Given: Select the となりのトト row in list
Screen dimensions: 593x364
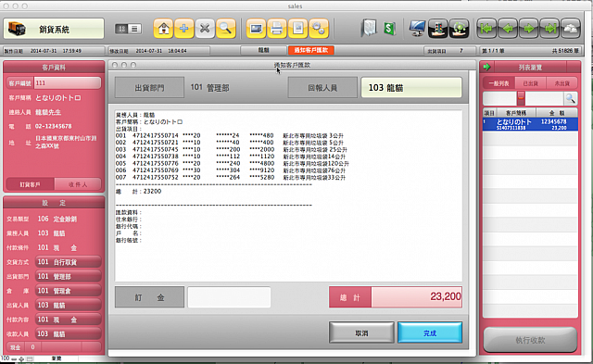Looking at the screenshot, I should [530, 124].
